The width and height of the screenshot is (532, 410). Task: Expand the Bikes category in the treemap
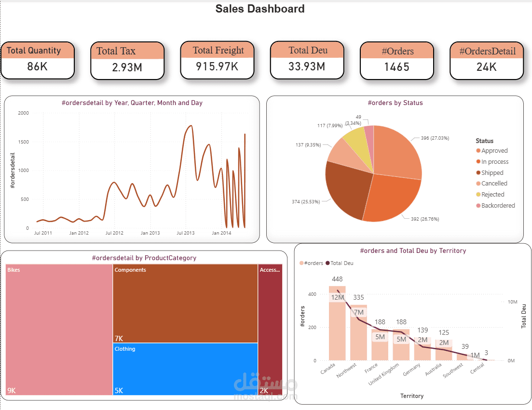coord(58,330)
